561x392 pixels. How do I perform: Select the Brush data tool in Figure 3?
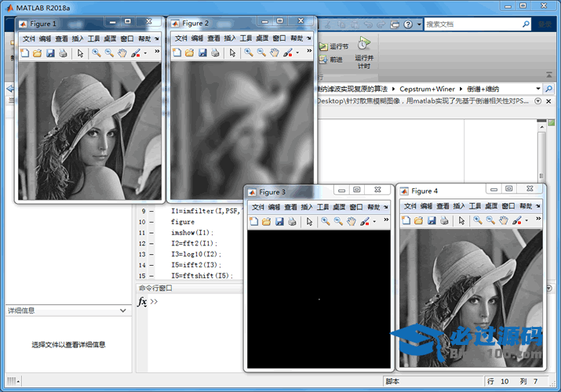pyautogui.click(x=364, y=222)
